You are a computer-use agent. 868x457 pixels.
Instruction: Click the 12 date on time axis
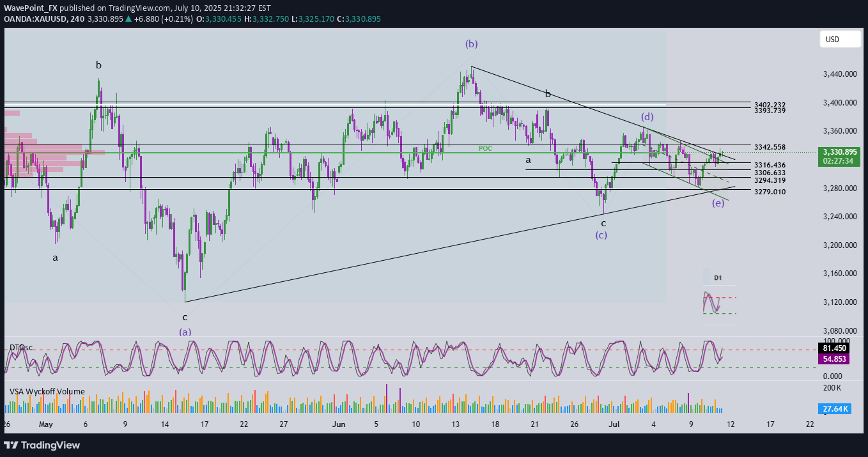pyautogui.click(x=731, y=424)
